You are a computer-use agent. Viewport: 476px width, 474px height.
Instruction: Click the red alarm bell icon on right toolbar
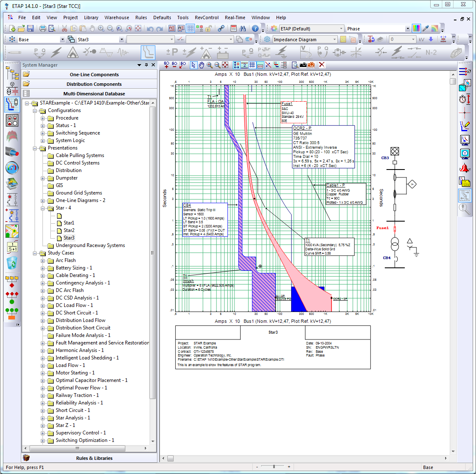coord(465,167)
